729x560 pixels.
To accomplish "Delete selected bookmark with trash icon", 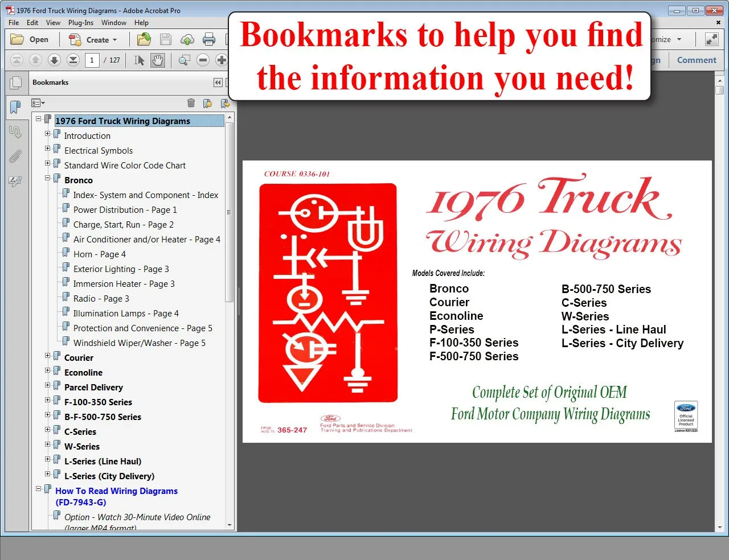I will pos(191,103).
